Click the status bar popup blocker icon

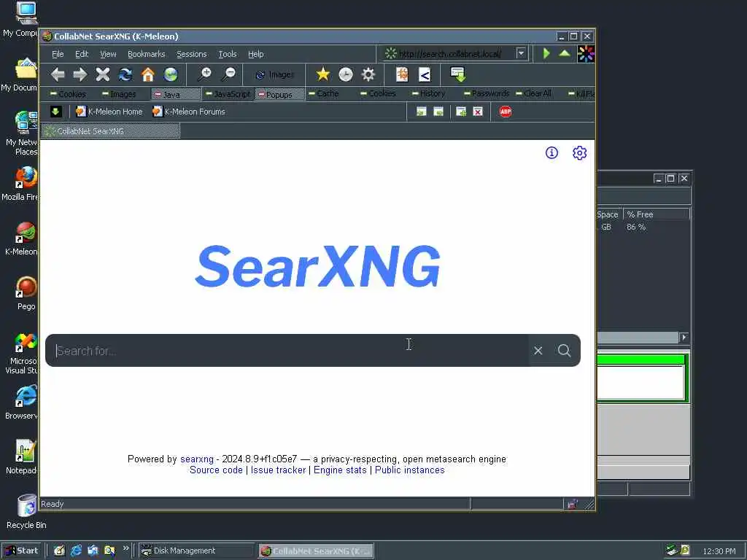572,505
